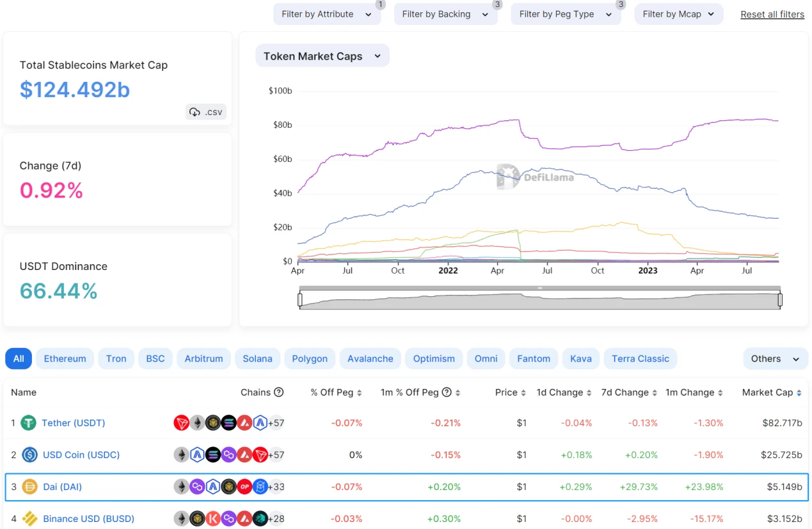This screenshot has width=812, height=529.
Task: Expand the +57 chains badge in Tether row
Action: 276,423
